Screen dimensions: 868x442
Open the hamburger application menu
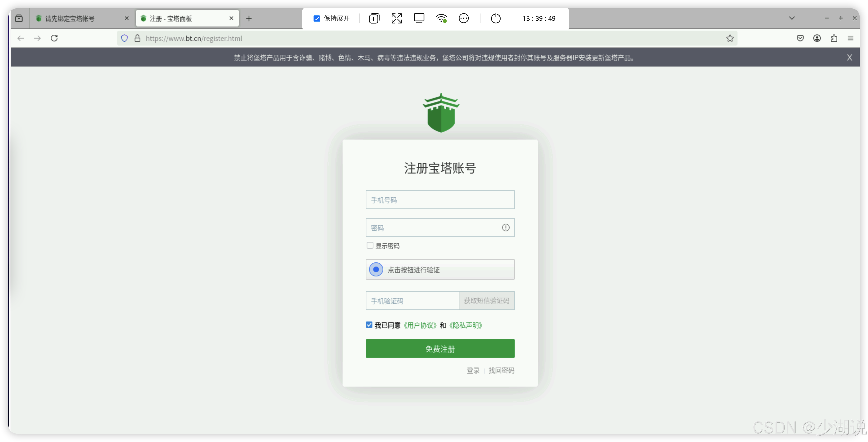(851, 38)
